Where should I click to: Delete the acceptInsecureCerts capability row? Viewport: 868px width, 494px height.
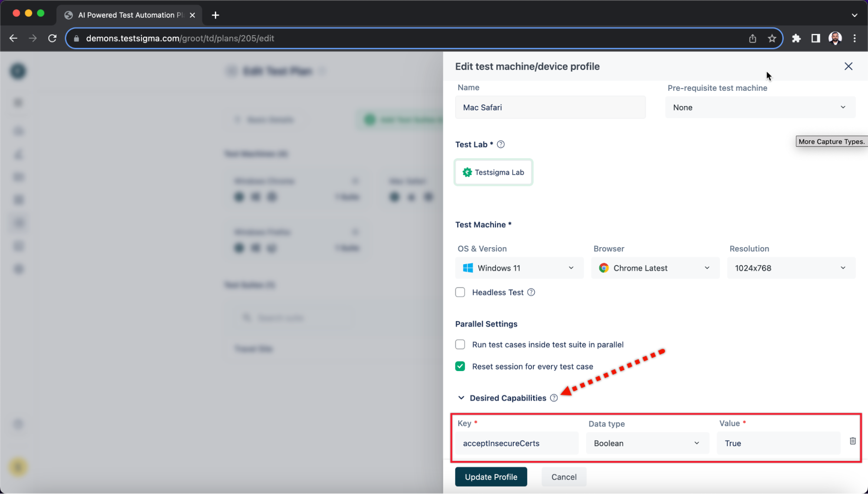pos(852,441)
